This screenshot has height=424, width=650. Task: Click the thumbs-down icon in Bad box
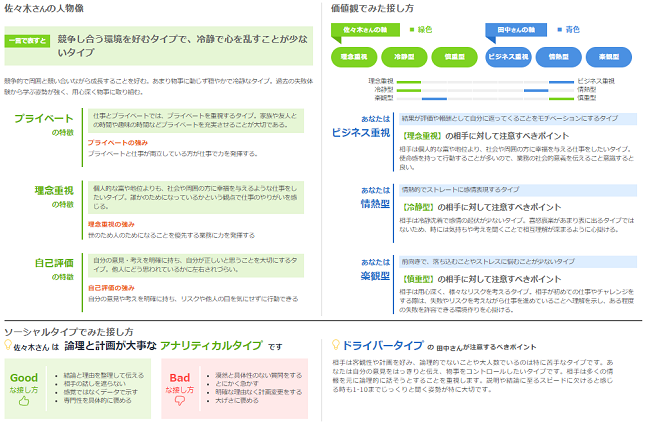point(180,402)
